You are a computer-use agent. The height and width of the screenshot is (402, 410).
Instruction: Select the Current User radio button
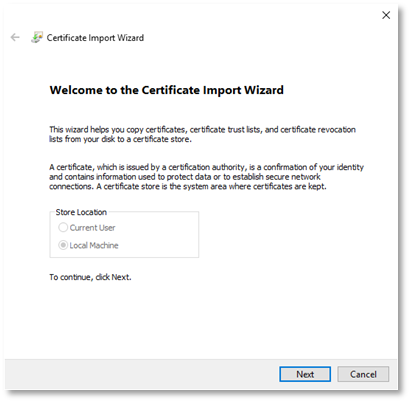(63, 227)
